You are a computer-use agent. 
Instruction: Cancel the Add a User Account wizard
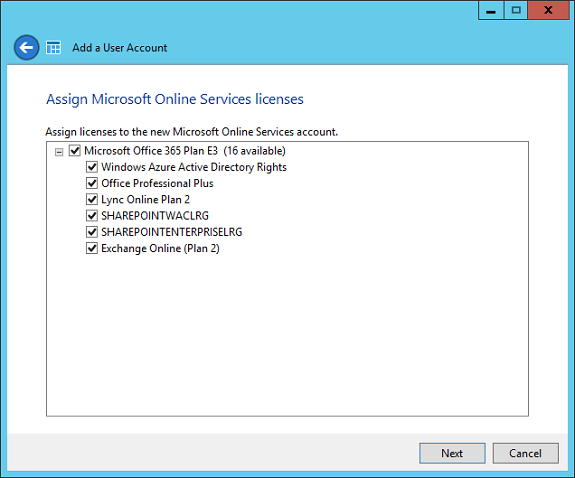pos(525,453)
